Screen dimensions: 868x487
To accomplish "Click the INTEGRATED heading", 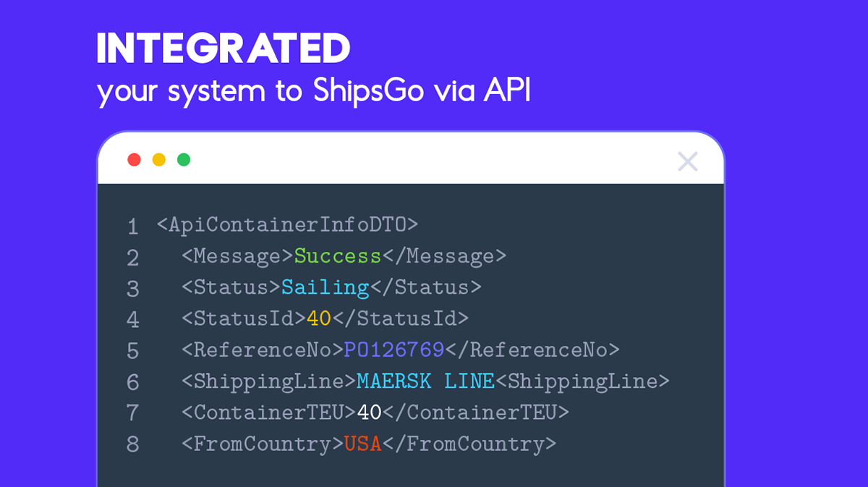I will (x=224, y=49).
